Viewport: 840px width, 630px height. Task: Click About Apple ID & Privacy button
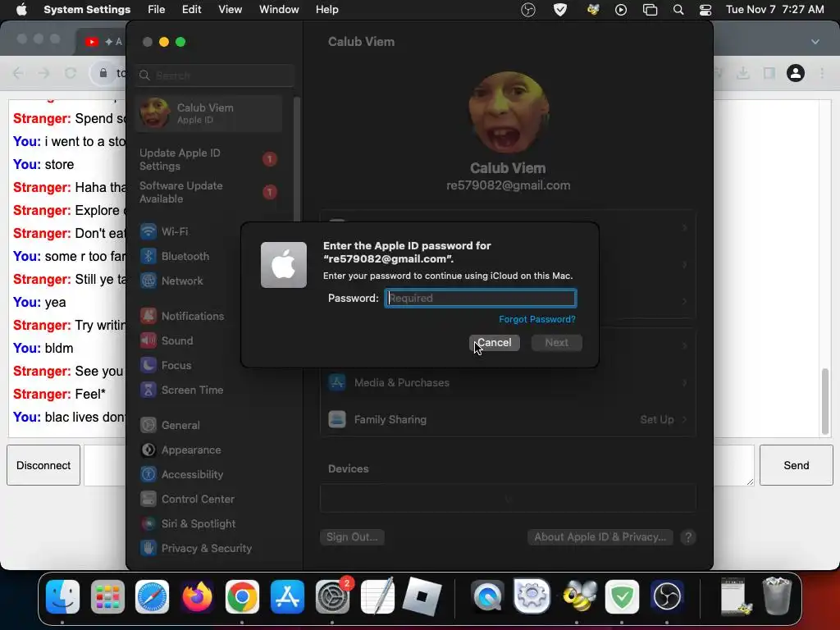(x=600, y=537)
